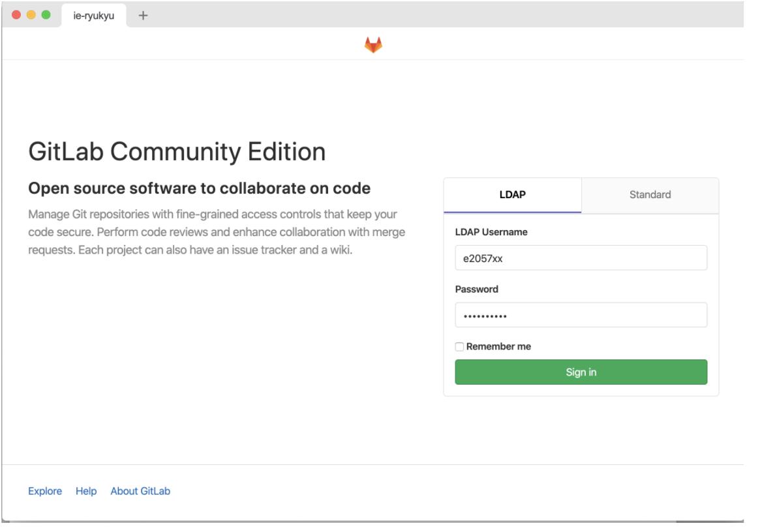The image size is (762, 532).
Task: Click the GitLab Community Edition heading
Action: [x=177, y=152]
